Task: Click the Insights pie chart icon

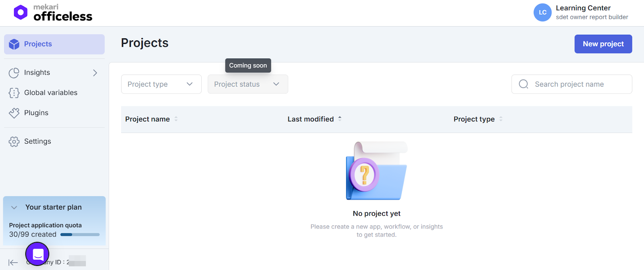Action: [x=14, y=73]
